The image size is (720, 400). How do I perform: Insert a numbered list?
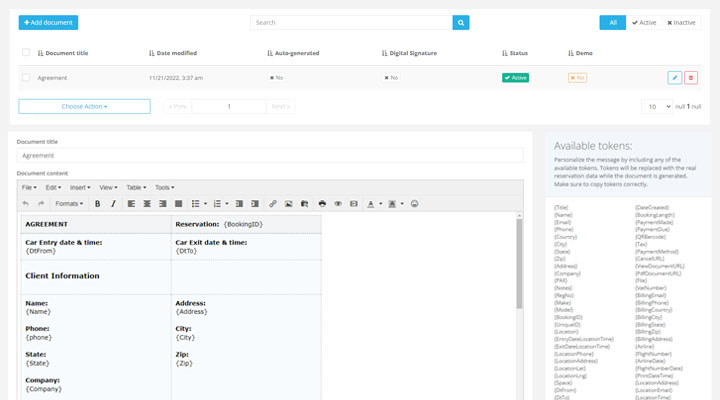point(217,203)
